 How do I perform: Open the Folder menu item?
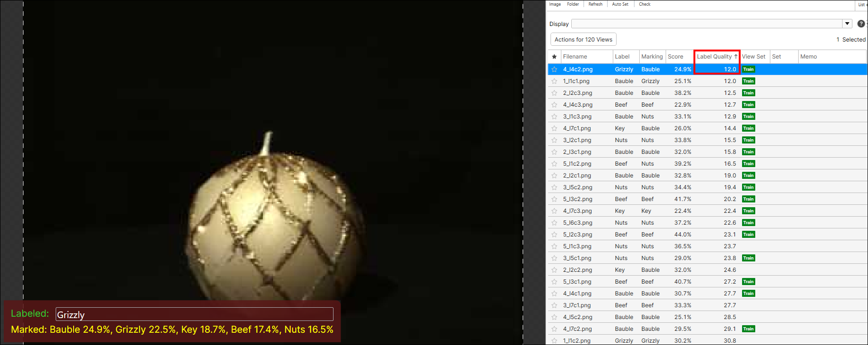click(x=573, y=4)
